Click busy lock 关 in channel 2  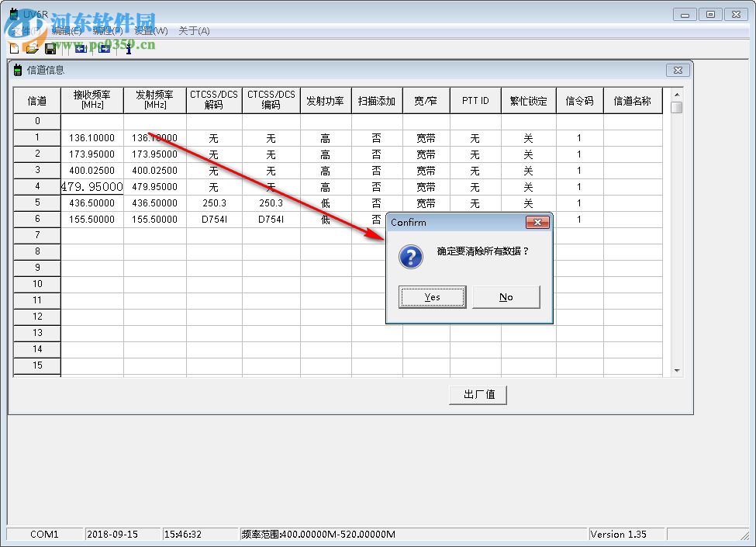(529, 154)
